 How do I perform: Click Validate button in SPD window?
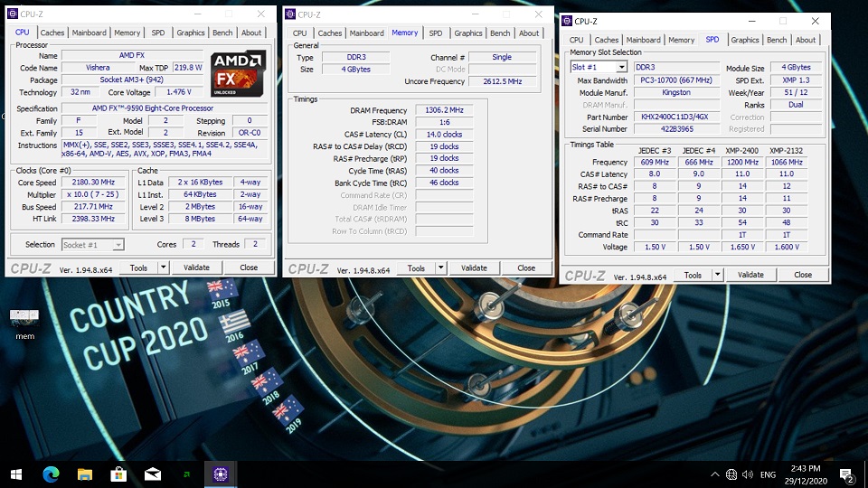750,275
